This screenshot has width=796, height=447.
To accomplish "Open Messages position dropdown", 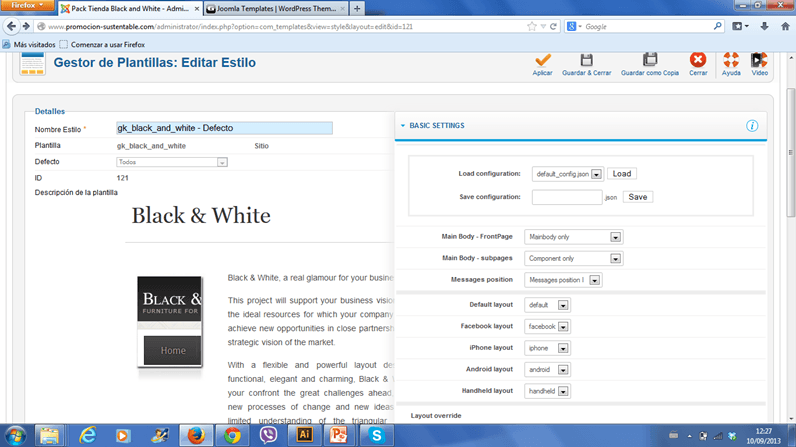I will (x=563, y=280).
